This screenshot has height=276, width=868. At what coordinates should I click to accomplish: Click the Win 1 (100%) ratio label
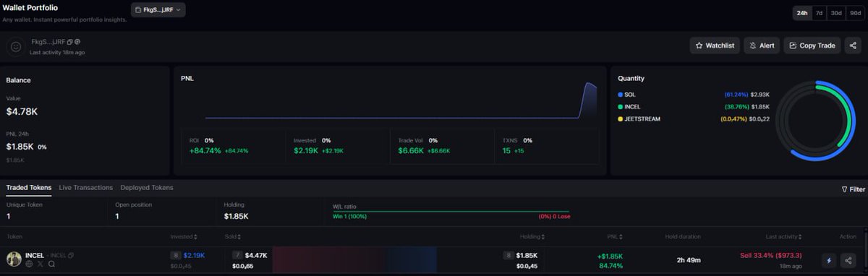[x=350, y=216]
